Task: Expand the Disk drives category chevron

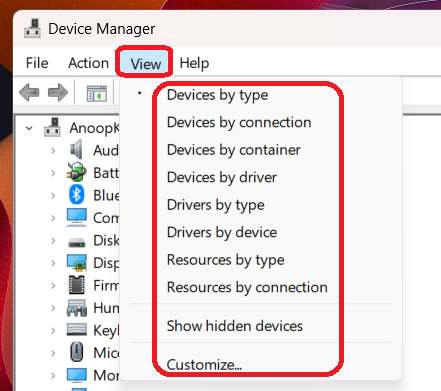Action: coord(53,241)
